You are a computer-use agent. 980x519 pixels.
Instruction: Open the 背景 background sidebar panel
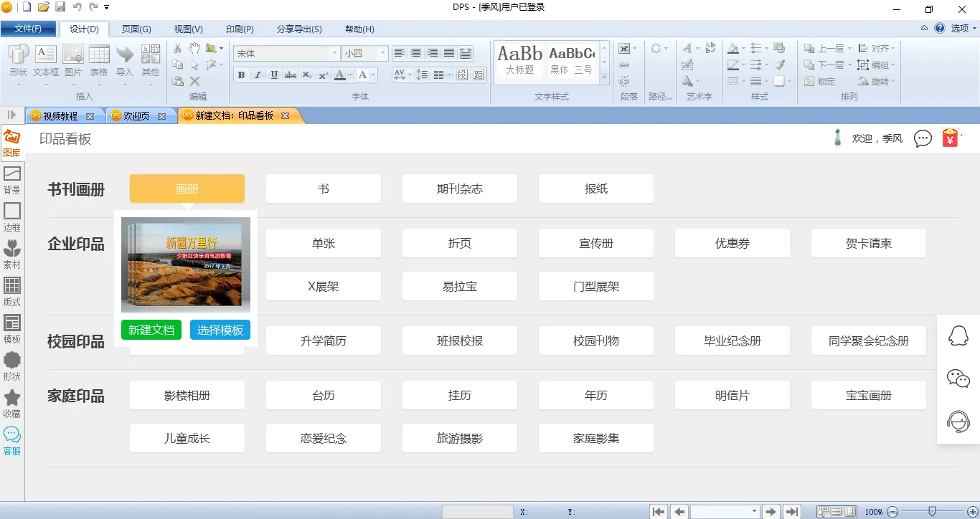(12, 179)
